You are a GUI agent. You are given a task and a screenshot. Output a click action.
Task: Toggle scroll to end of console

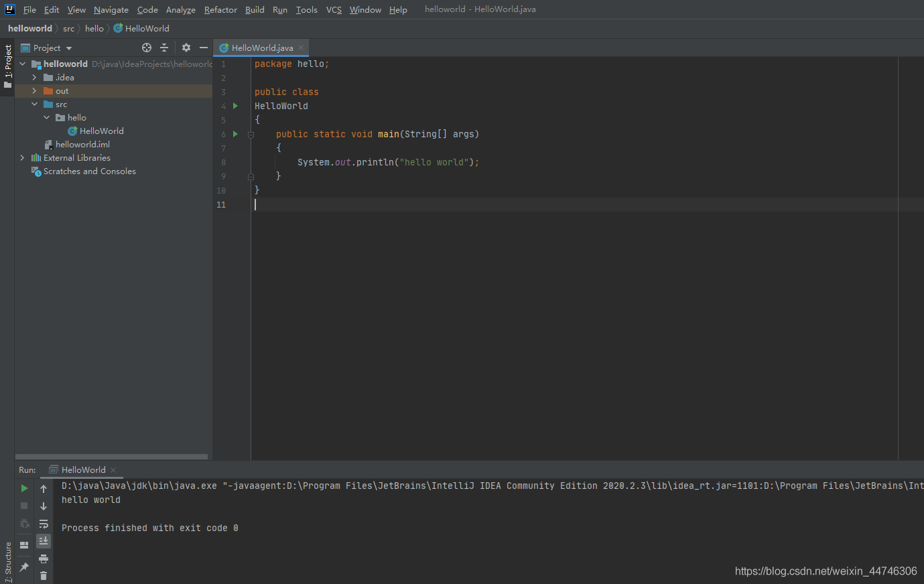(44, 540)
